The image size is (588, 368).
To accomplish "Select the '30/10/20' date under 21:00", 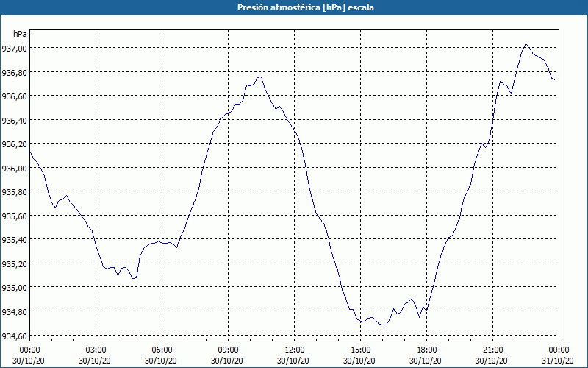I will click(492, 361).
